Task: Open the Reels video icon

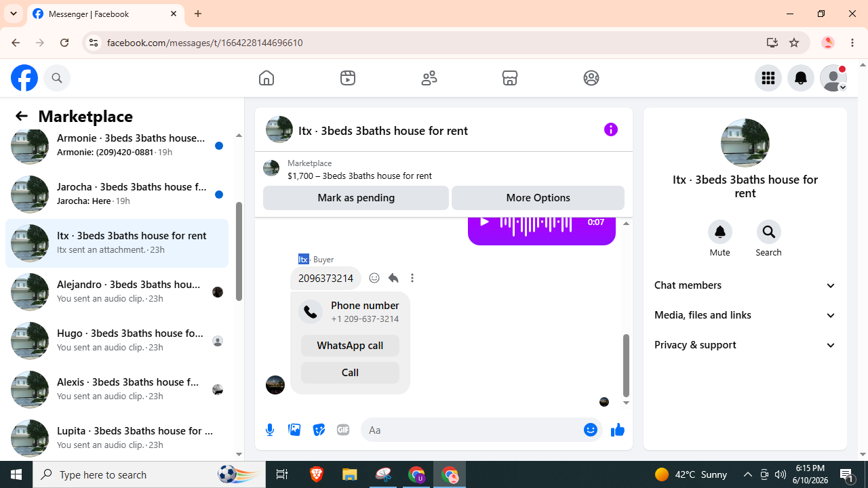Action: 348,78
